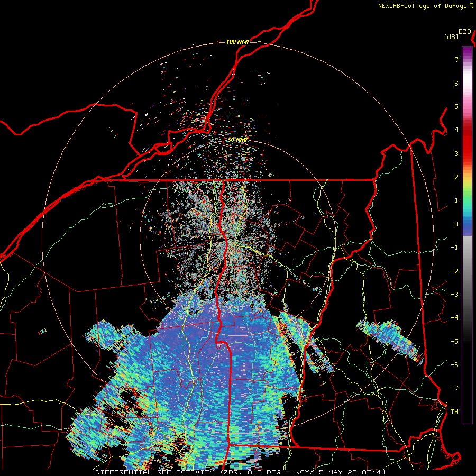Click the DIFFERENTIAL REFLECTIVITY (ZDR) caption text

[x=169, y=472]
